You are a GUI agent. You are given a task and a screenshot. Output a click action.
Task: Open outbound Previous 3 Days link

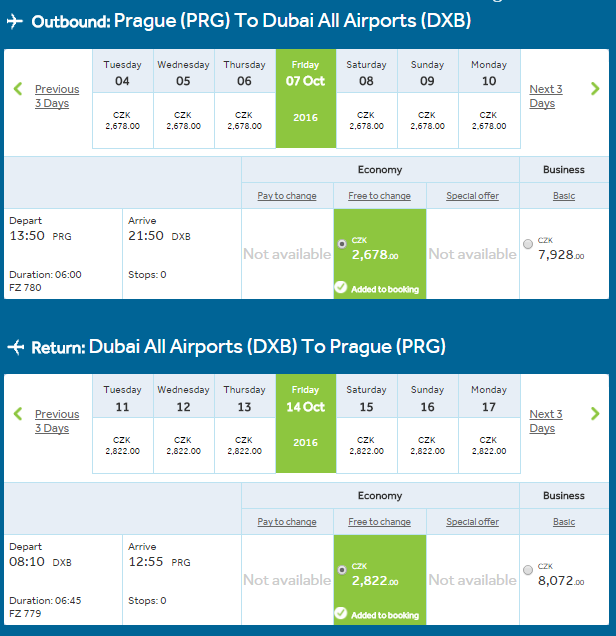(57, 96)
